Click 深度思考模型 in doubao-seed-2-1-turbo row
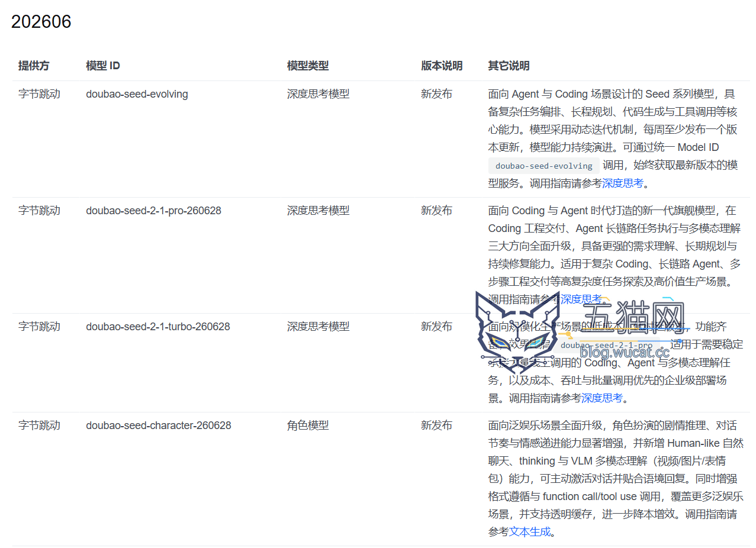This screenshot has height=548, width=756. pyautogui.click(x=319, y=327)
